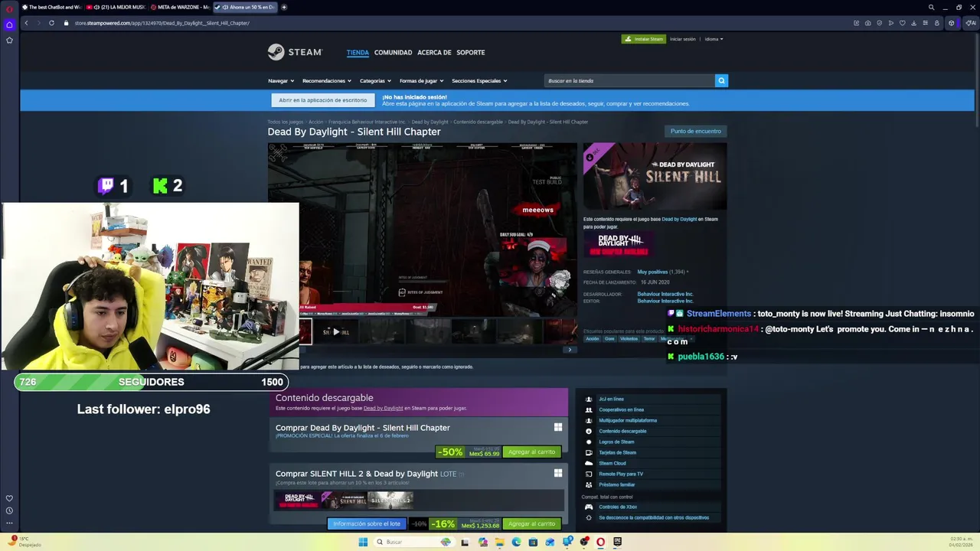Click the Logros de Steam feature link
The image size is (980, 551).
tap(616, 442)
